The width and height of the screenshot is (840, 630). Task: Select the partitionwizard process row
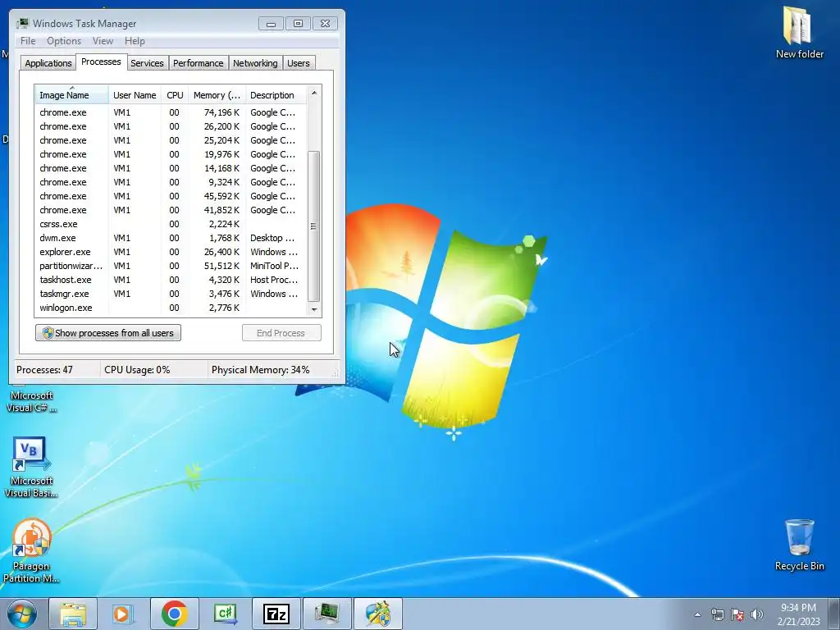pyautogui.click(x=171, y=266)
